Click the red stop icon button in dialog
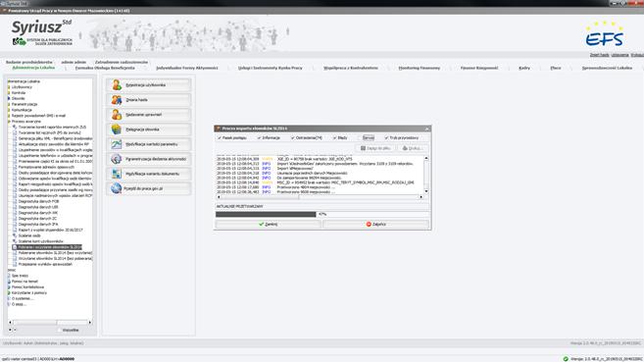This screenshot has height=362, width=644. [x=375, y=225]
